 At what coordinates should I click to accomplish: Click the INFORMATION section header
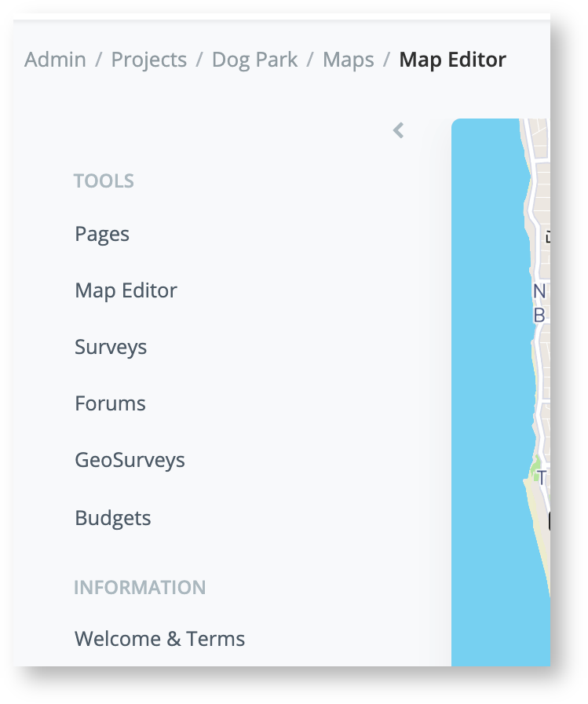click(x=140, y=587)
